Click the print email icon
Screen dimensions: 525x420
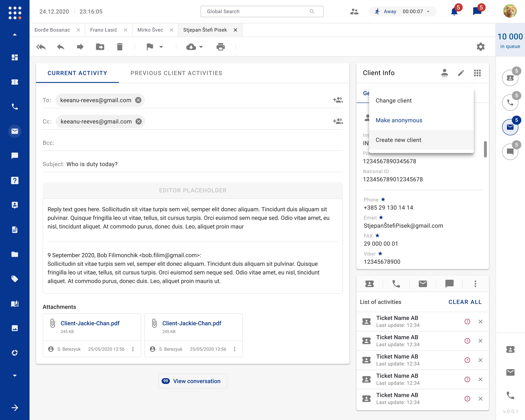point(220,47)
